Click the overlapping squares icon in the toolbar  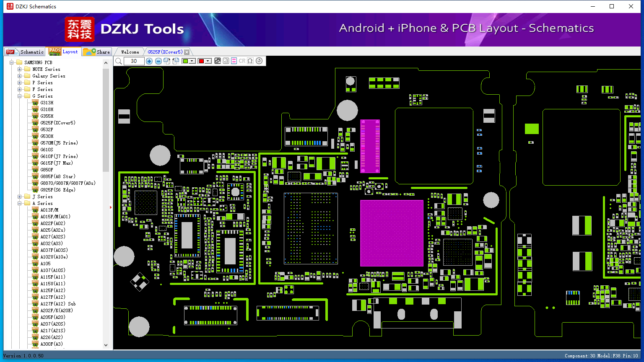[218, 61]
